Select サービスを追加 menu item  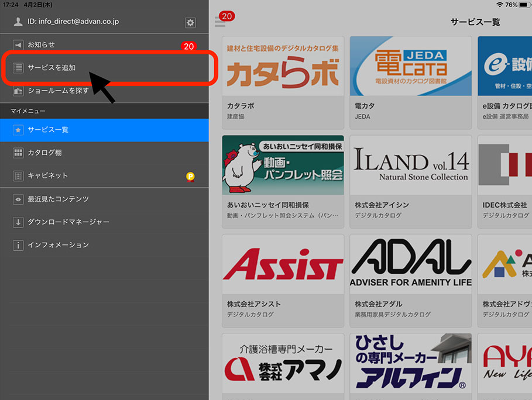coord(105,68)
